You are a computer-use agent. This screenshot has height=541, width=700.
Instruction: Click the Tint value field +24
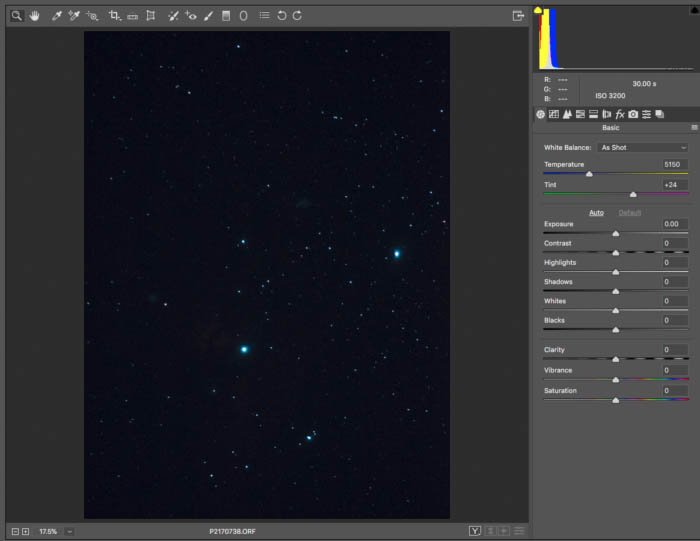click(x=674, y=185)
